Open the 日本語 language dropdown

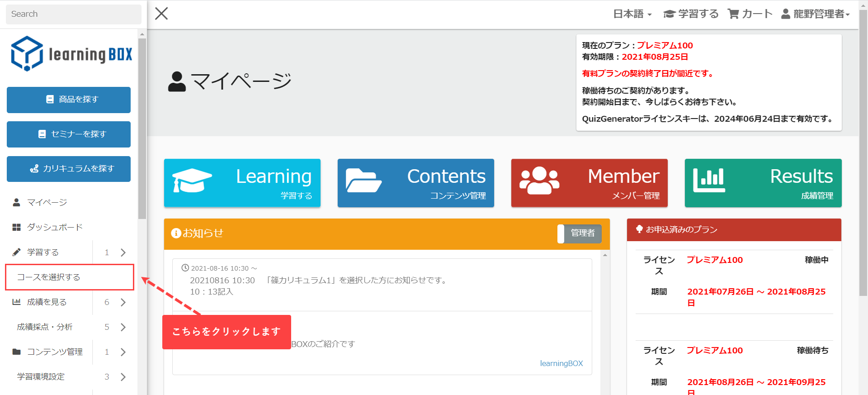tap(632, 14)
